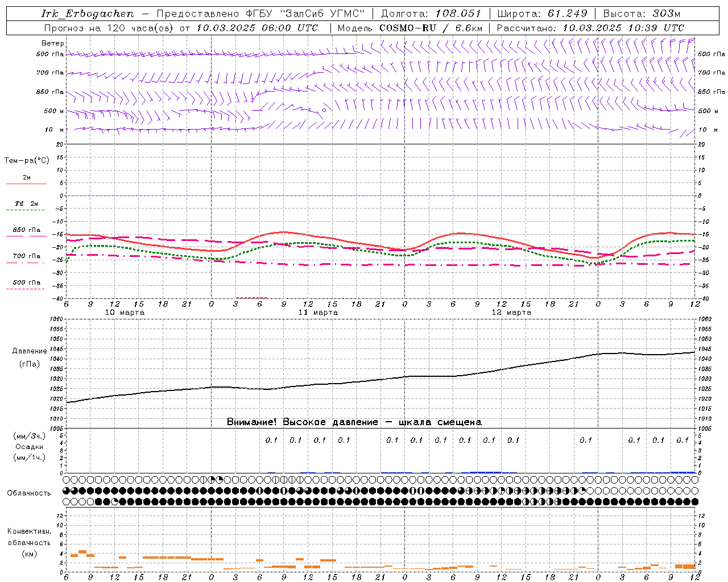The height and width of the screenshot is (582, 728).
Task: Click the Ветер panel label
Action: tap(53, 43)
